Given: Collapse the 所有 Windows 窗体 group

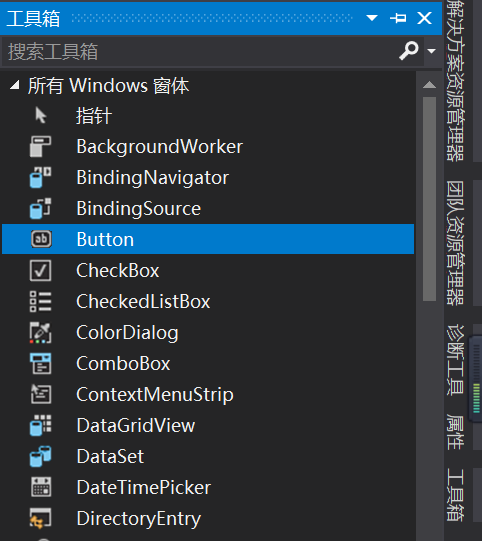Looking at the screenshot, I should pyautogui.click(x=14, y=85).
